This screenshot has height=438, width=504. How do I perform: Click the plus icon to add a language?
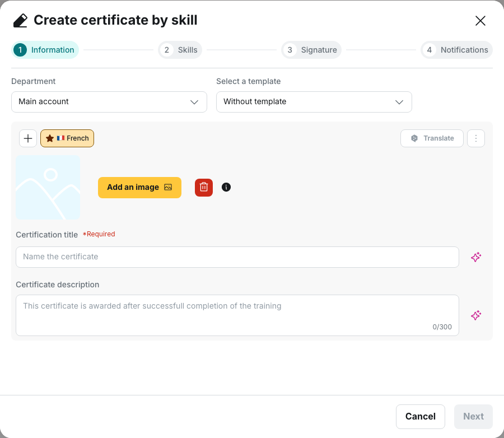point(28,138)
